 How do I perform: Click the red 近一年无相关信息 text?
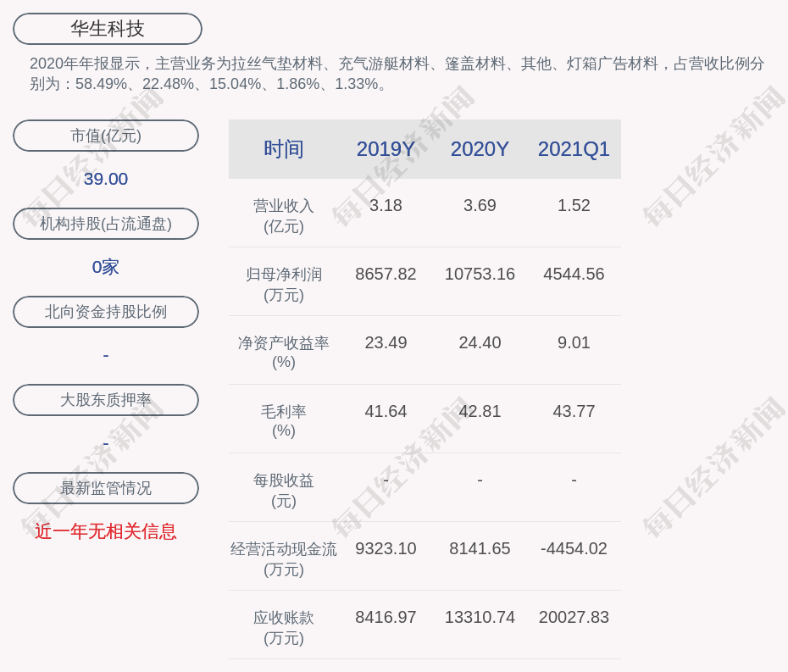pos(106,531)
